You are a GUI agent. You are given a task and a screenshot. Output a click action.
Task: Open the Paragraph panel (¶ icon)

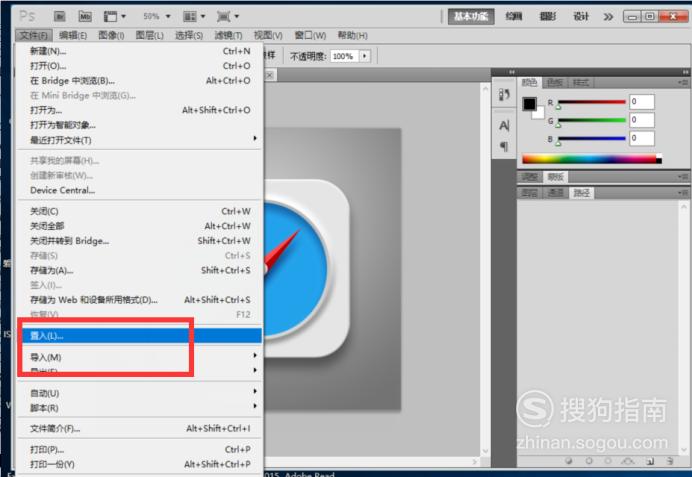[504, 146]
